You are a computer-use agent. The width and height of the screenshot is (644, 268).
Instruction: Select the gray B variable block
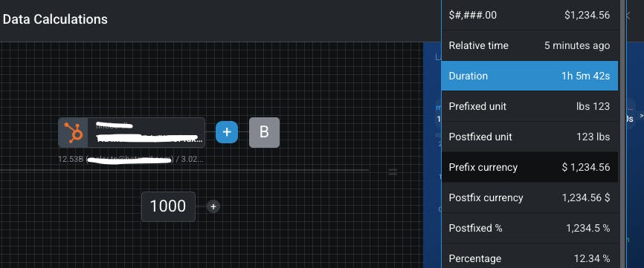[x=264, y=132]
